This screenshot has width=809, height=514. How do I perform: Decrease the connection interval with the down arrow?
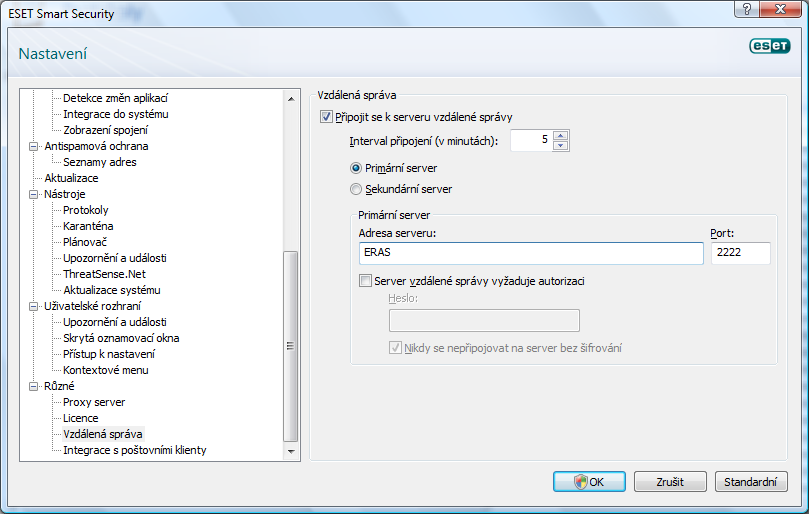point(560,146)
